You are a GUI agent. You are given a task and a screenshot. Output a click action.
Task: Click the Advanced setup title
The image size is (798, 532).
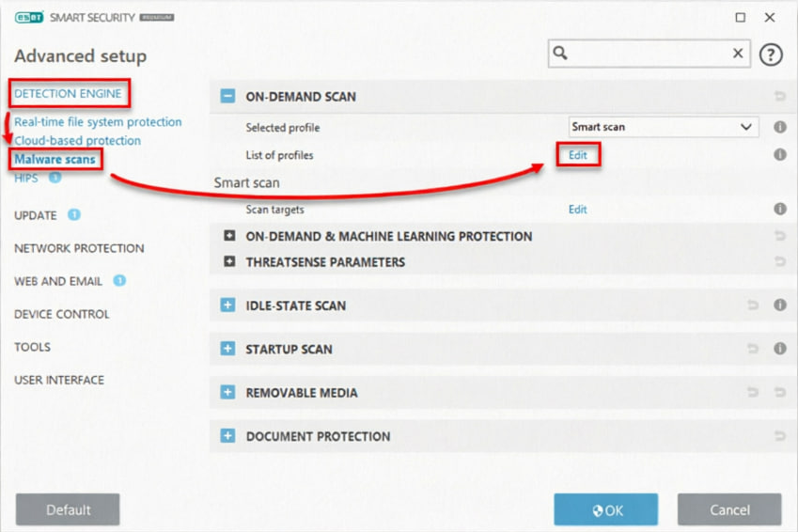click(x=81, y=56)
